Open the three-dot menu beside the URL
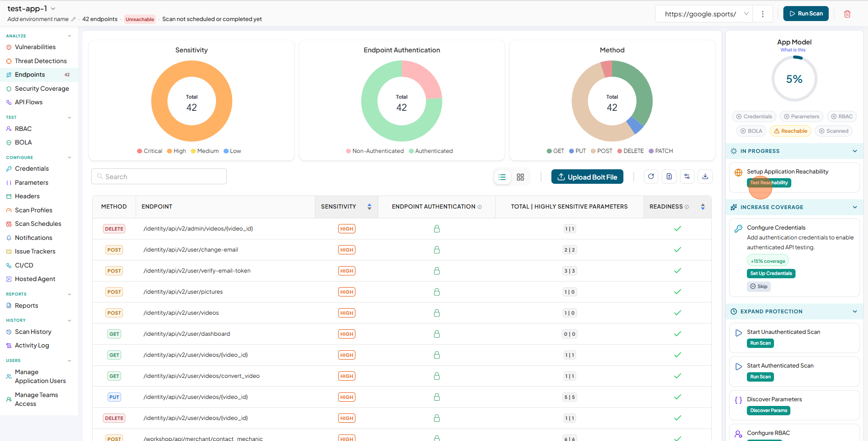Viewport: 868px width, 441px height. (x=763, y=14)
